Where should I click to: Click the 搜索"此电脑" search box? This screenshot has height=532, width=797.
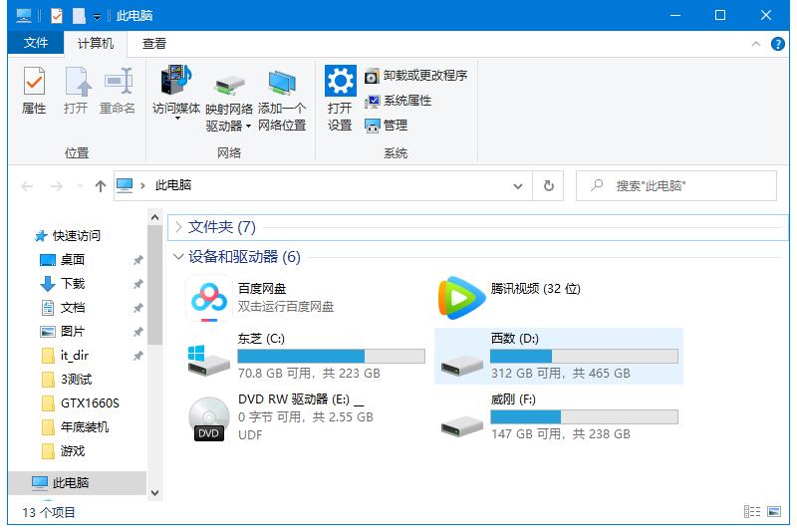(x=676, y=186)
